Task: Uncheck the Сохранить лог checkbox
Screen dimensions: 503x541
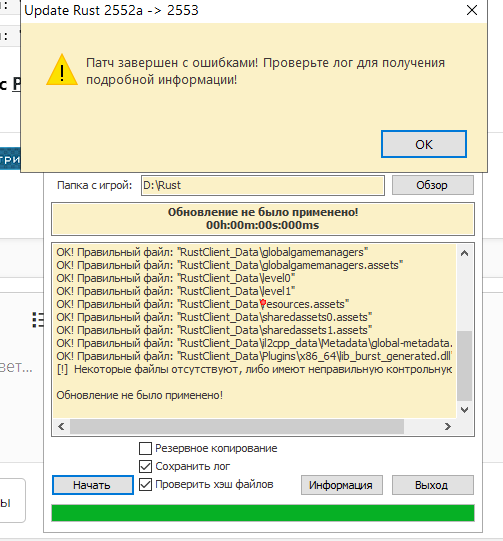Action: [x=145, y=466]
